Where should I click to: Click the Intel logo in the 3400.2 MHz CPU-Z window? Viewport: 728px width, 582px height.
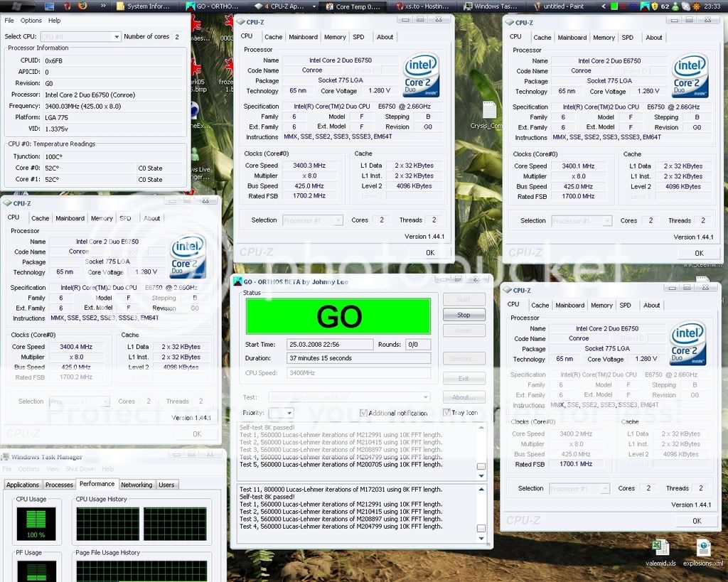click(687, 343)
